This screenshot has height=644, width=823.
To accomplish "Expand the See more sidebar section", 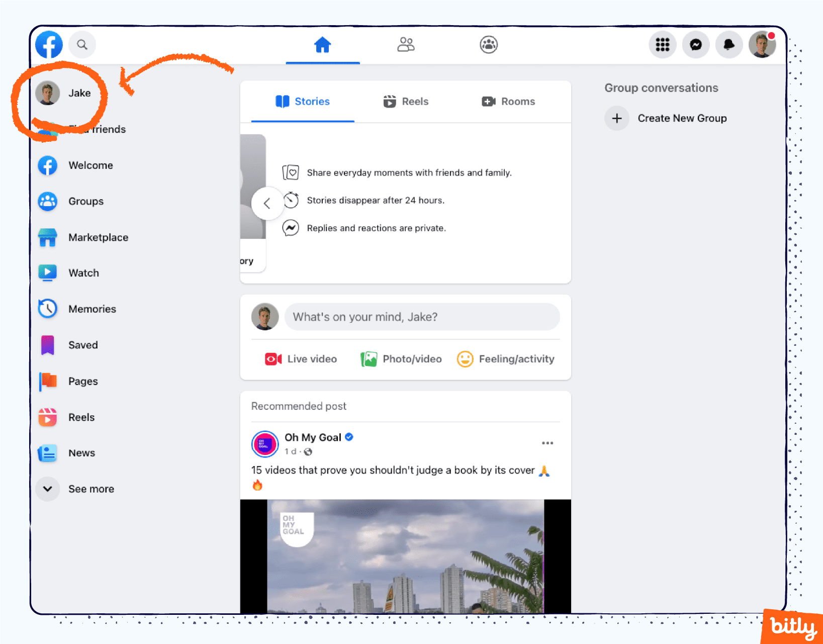I will pos(90,489).
